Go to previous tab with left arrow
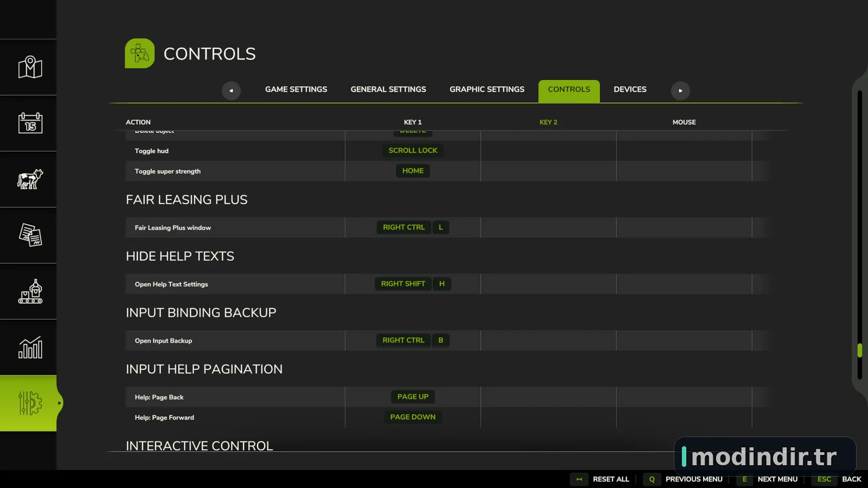Viewport: 868px width, 488px height. (231, 91)
